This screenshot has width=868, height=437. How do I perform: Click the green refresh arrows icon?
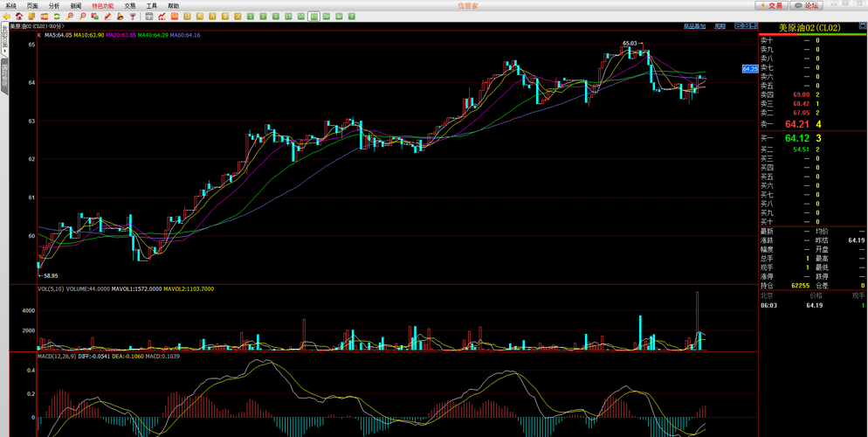(x=57, y=17)
